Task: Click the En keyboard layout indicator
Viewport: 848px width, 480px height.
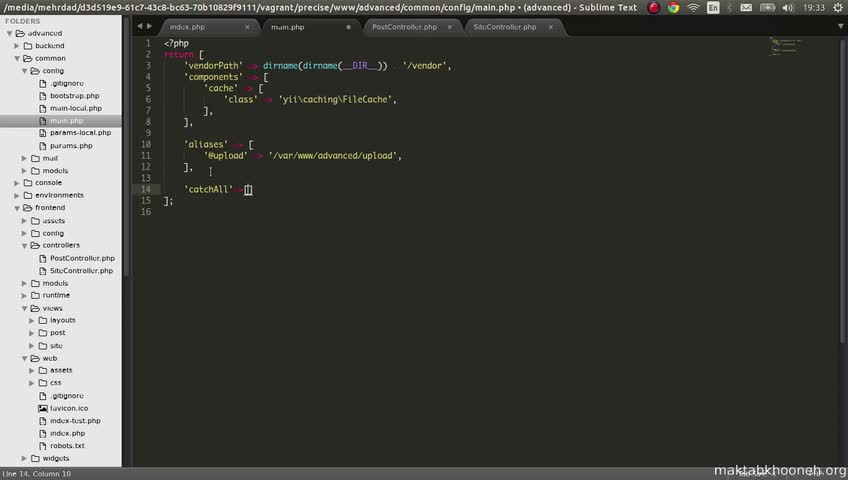Action: 713,8
